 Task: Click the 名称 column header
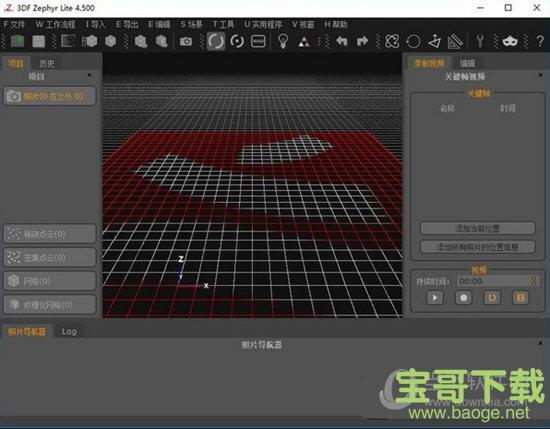(448, 108)
